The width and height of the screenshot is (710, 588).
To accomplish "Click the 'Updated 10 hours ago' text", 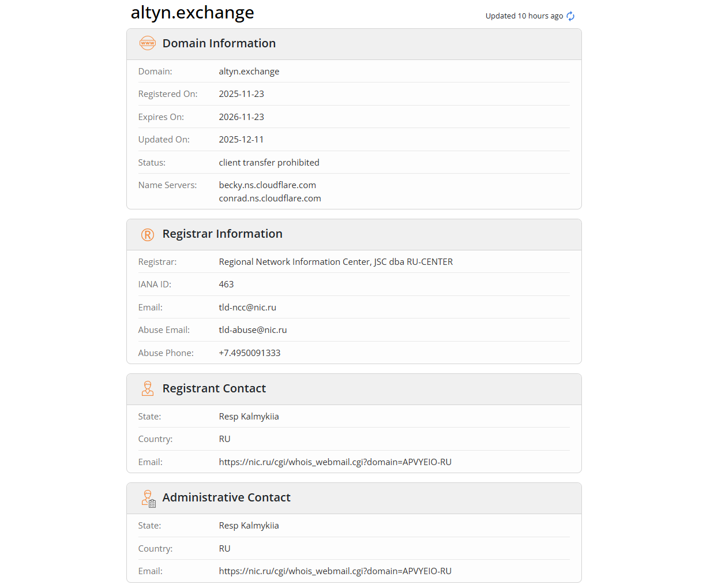I will (x=524, y=16).
